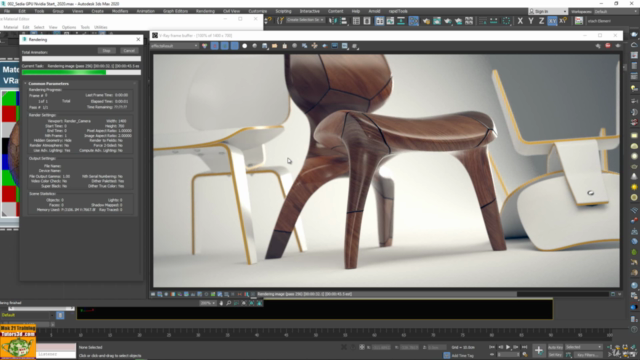Viewport: 640px width, 360px height.
Task: Open the Scripting menu
Action: pyautogui.click(x=283, y=11)
